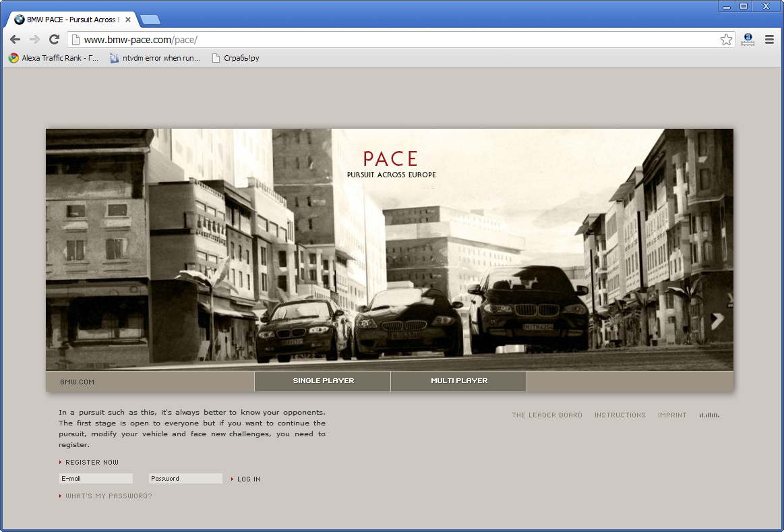The image size is (784, 532).
Task: Open the Imprint link
Action: tap(672, 415)
